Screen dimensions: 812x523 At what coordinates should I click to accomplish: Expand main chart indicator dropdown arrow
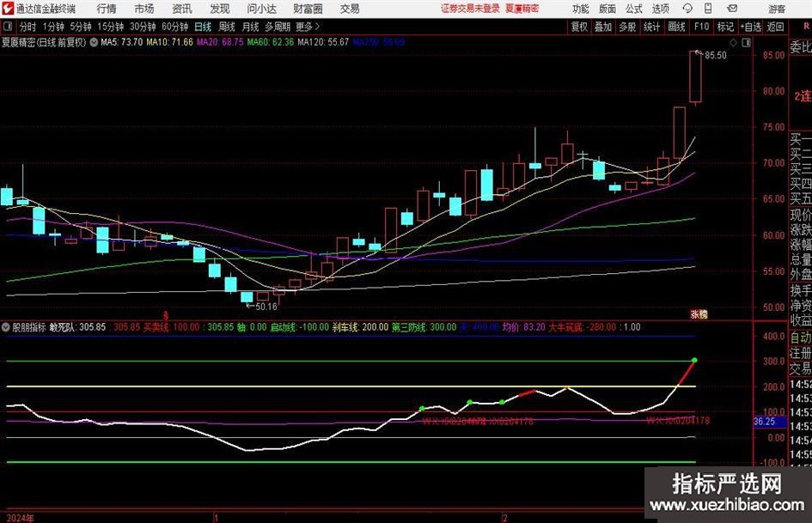(x=94, y=42)
